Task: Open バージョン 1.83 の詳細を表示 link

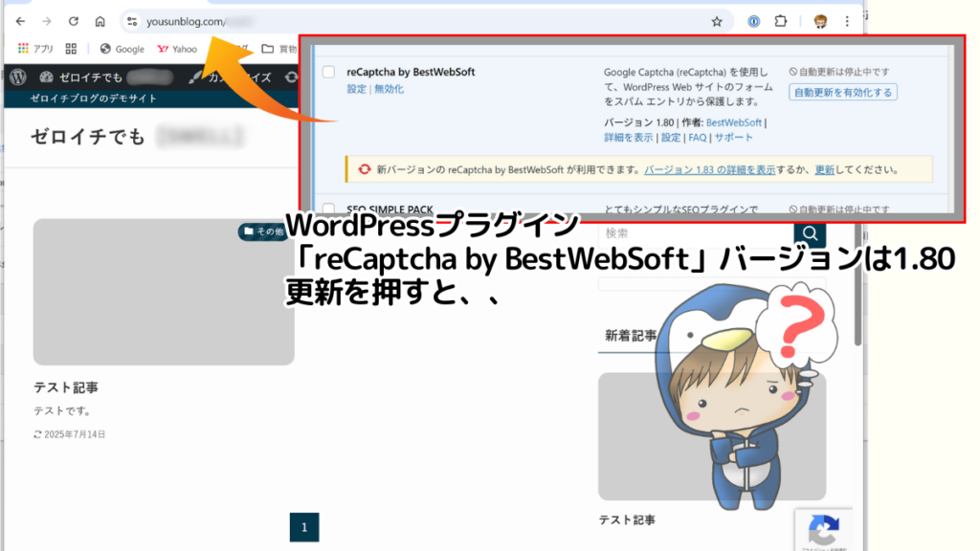Action: tap(709, 170)
